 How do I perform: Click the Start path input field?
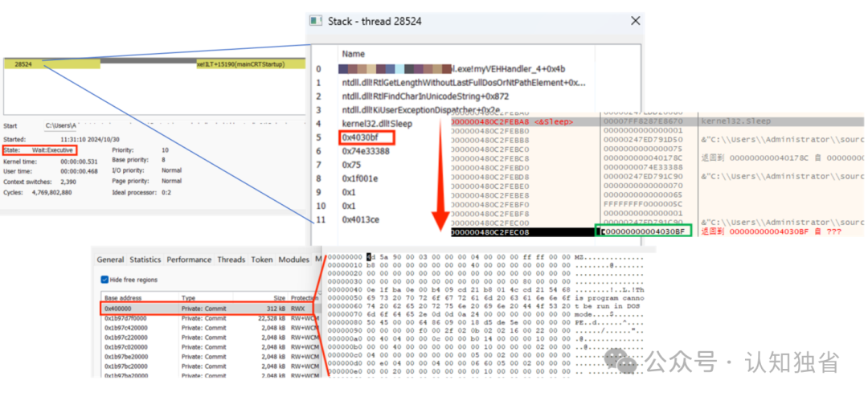tap(174, 125)
